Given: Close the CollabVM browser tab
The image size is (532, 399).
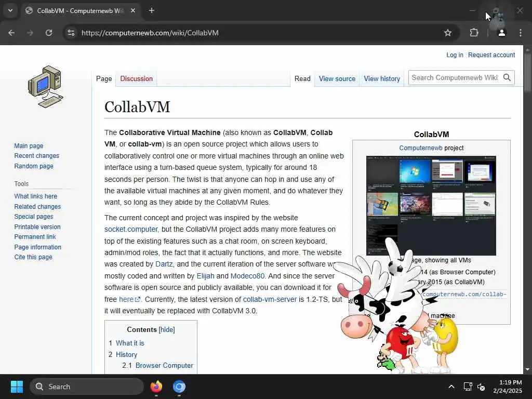Looking at the screenshot, I should [x=133, y=10].
